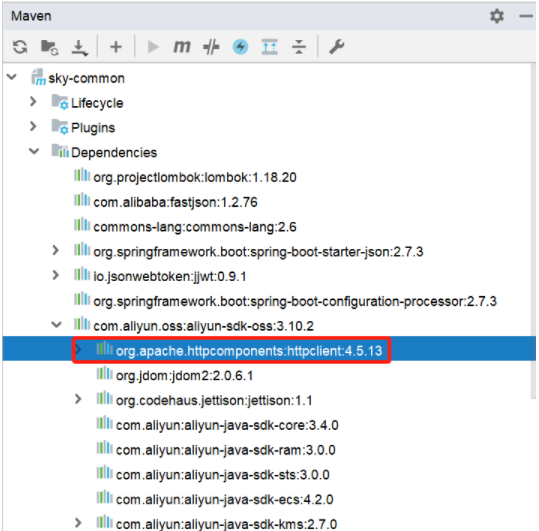Image resolution: width=539 pixels, height=531 pixels.
Task: Click the commons-lang library icon
Action: click(x=82, y=224)
